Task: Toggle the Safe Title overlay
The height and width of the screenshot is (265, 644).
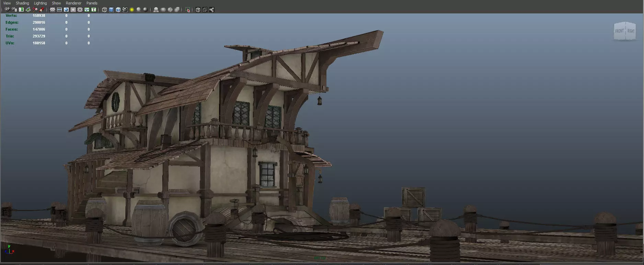Action: 94,10
